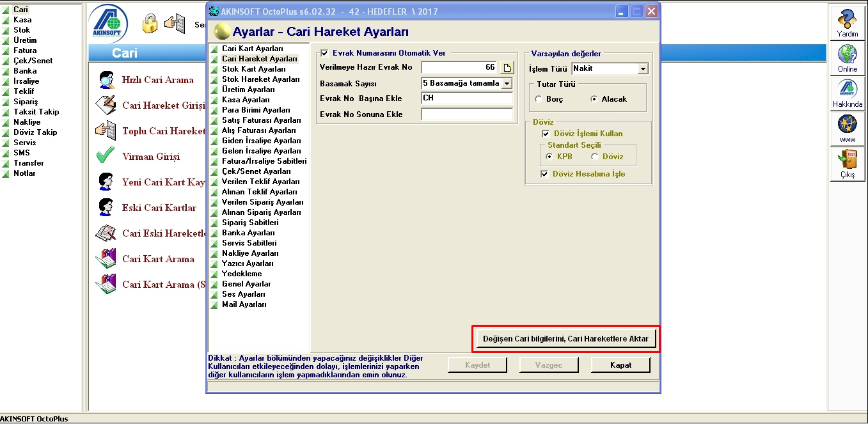Select the Borç radio button
Screen dimensions: 868x424
(x=539, y=100)
